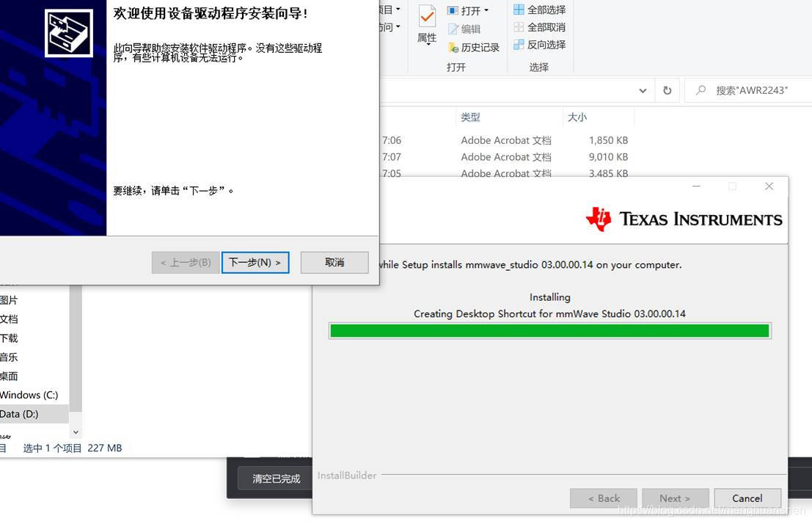Click the ribbon dropdown arrow beside 目
This screenshot has width=812, height=524.
398,10
